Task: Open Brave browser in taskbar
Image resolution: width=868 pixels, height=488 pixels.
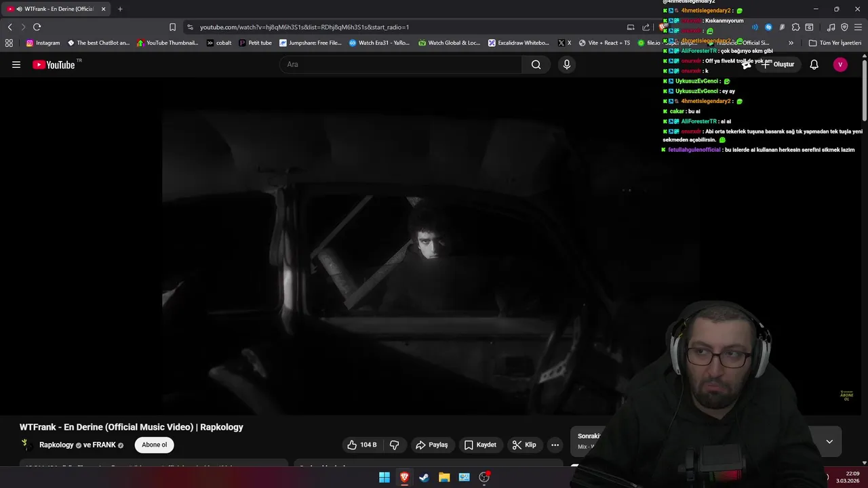Action: 404,477
